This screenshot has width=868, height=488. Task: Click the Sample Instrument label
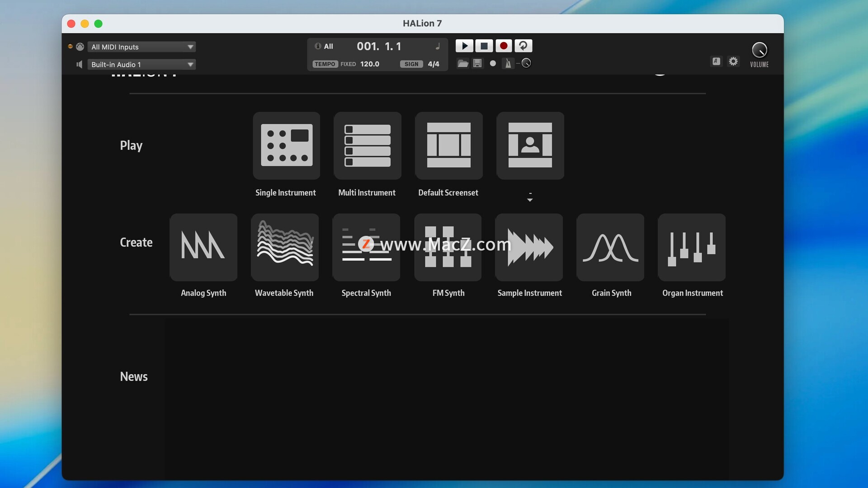[x=530, y=293]
